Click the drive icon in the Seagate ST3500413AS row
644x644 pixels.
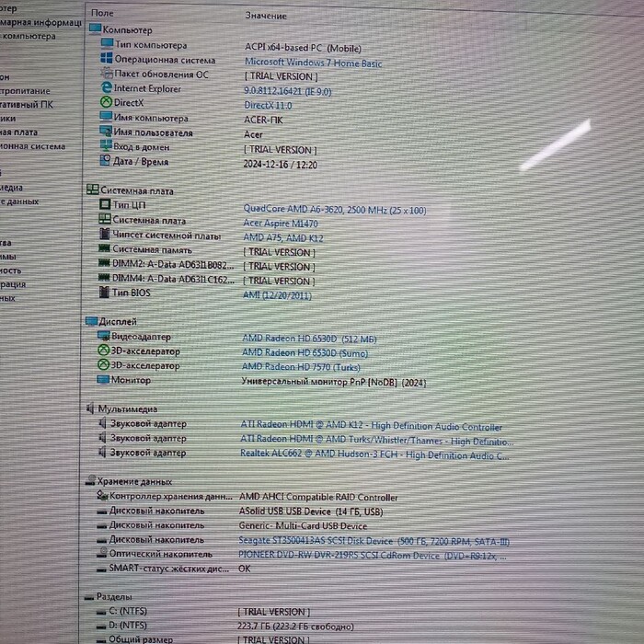coord(101,540)
